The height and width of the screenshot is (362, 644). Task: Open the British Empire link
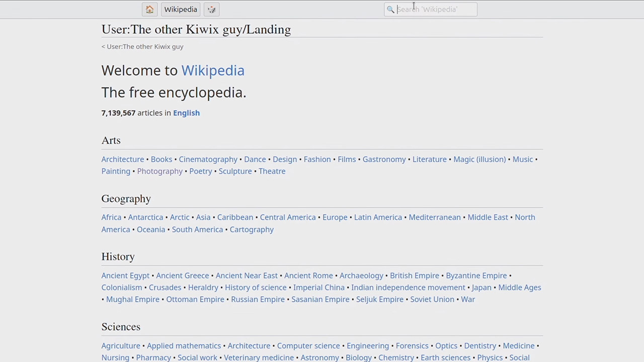pyautogui.click(x=415, y=276)
